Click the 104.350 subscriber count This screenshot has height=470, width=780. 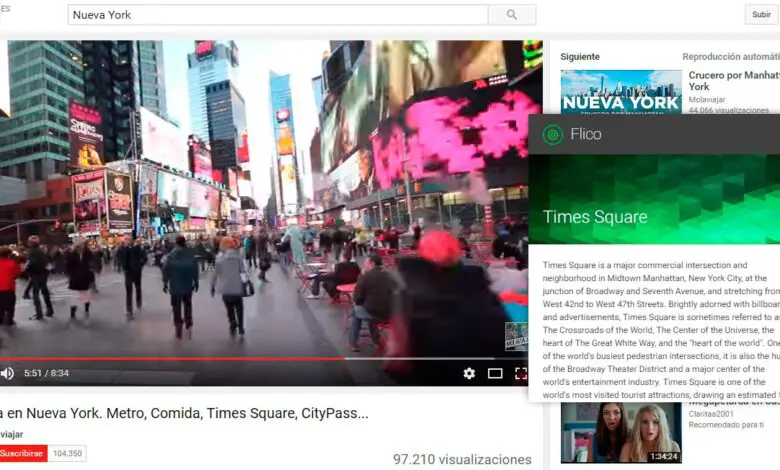67,453
